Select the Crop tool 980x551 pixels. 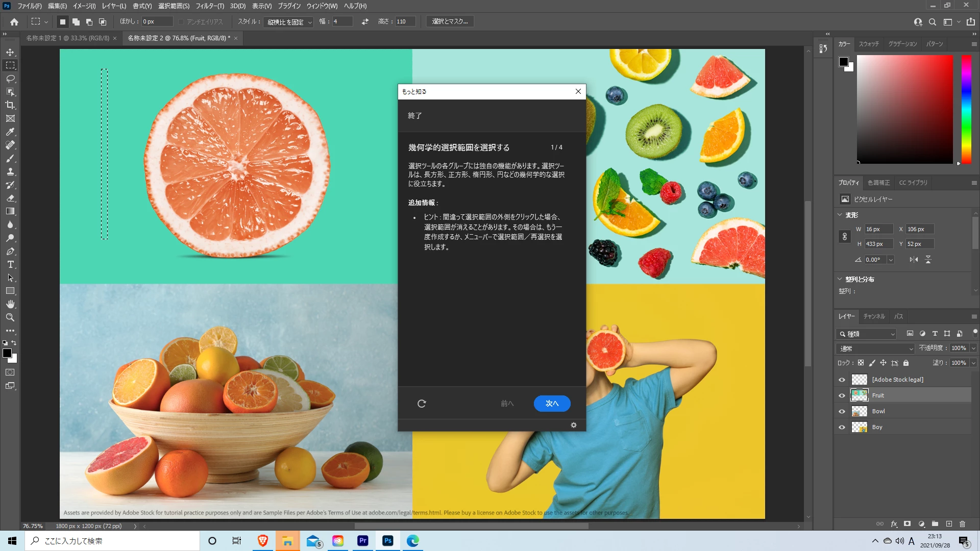pos(10,105)
